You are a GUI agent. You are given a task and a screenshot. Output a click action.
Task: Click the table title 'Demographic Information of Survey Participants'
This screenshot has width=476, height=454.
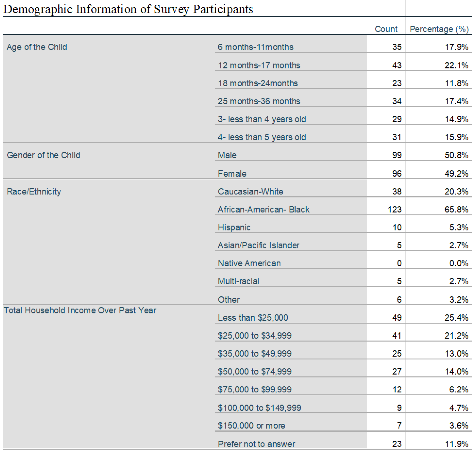click(128, 10)
